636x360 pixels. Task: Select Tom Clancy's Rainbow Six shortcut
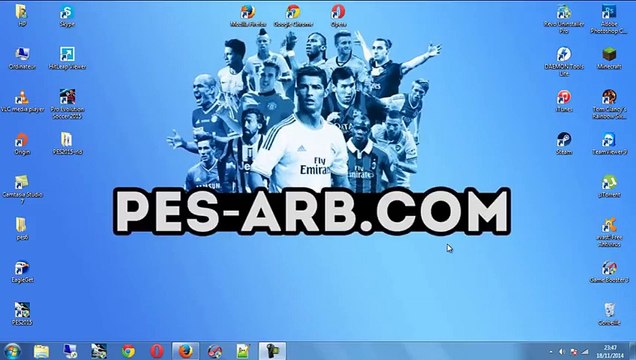pos(609,104)
